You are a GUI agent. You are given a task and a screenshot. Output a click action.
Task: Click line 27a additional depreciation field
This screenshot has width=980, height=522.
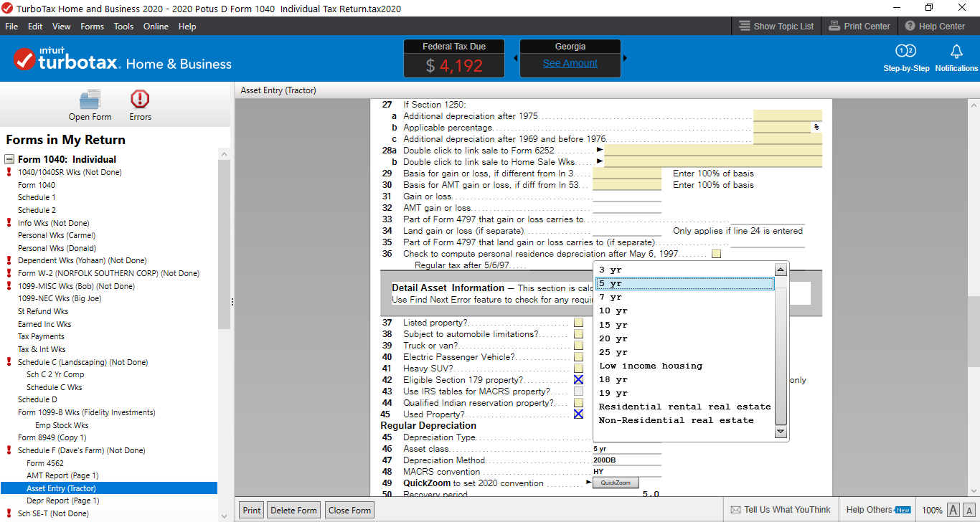(788, 115)
